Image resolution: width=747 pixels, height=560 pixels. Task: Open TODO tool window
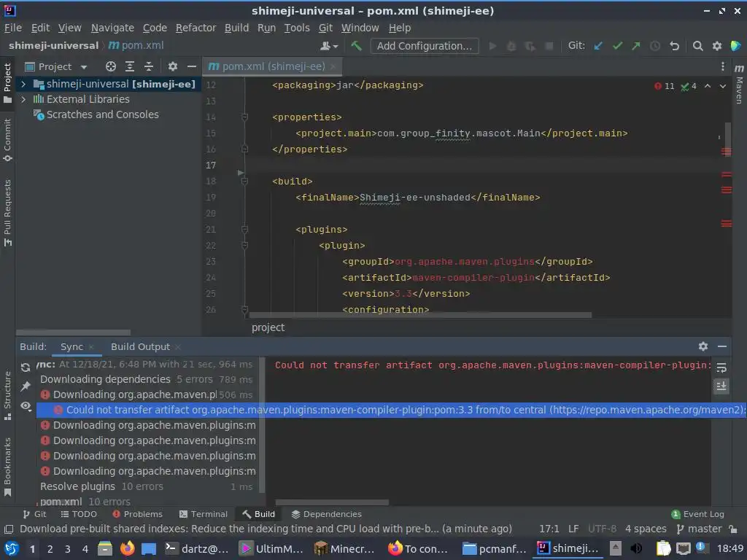pyautogui.click(x=79, y=514)
